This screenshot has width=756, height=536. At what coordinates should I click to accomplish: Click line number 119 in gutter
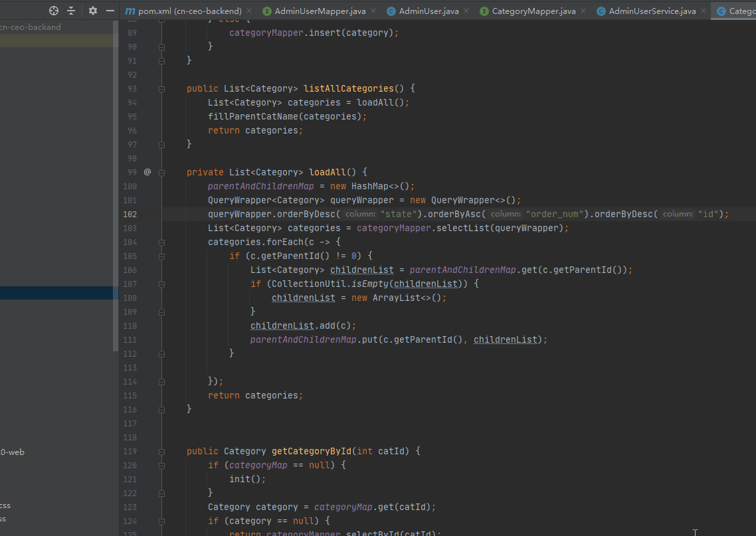(x=130, y=451)
